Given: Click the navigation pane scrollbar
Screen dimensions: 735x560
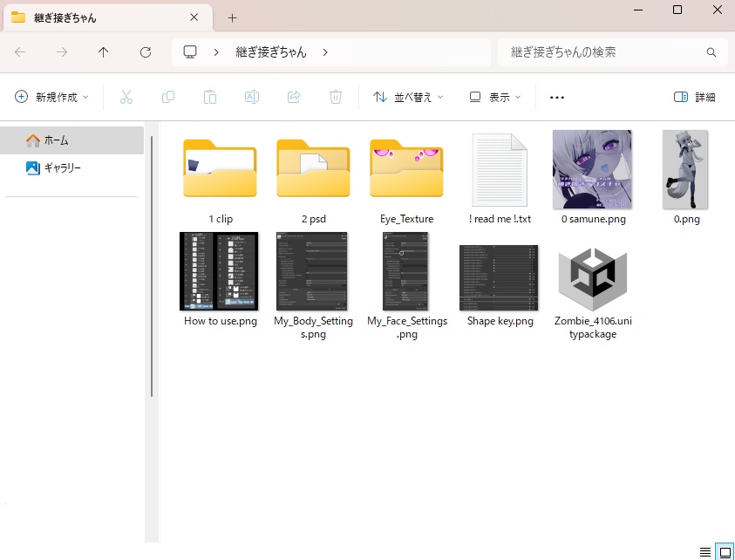Looking at the screenshot, I should coord(152,266).
